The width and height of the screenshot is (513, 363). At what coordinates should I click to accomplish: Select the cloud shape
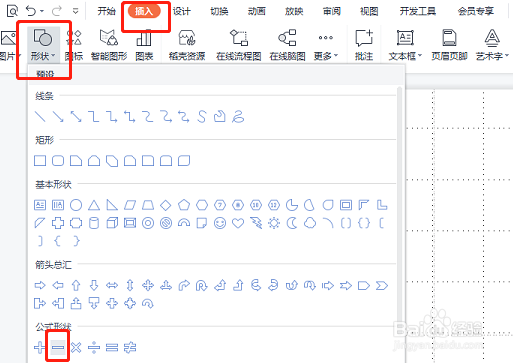pyautogui.click(x=310, y=223)
